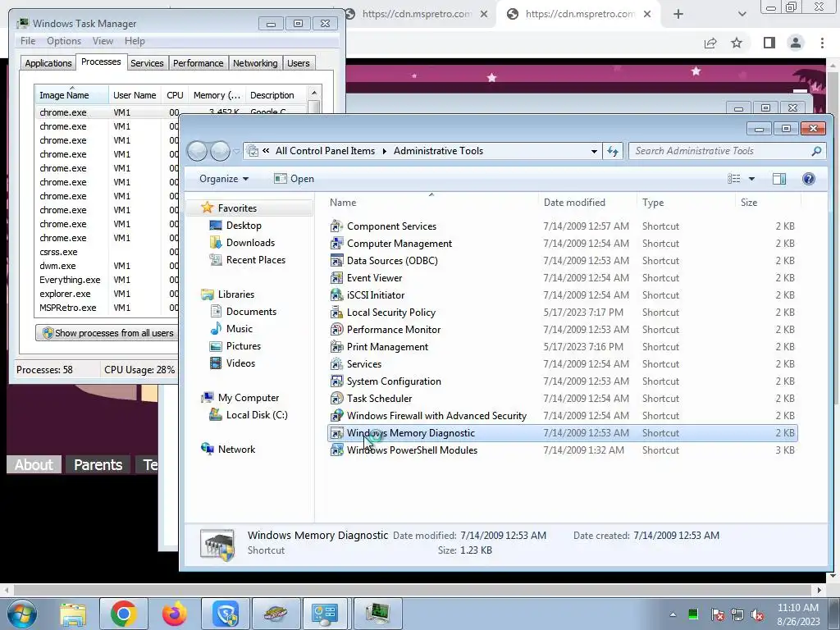Switch to Performance tab in Task Manager
Viewport: 840px width, 630px height.
(199, 63)
